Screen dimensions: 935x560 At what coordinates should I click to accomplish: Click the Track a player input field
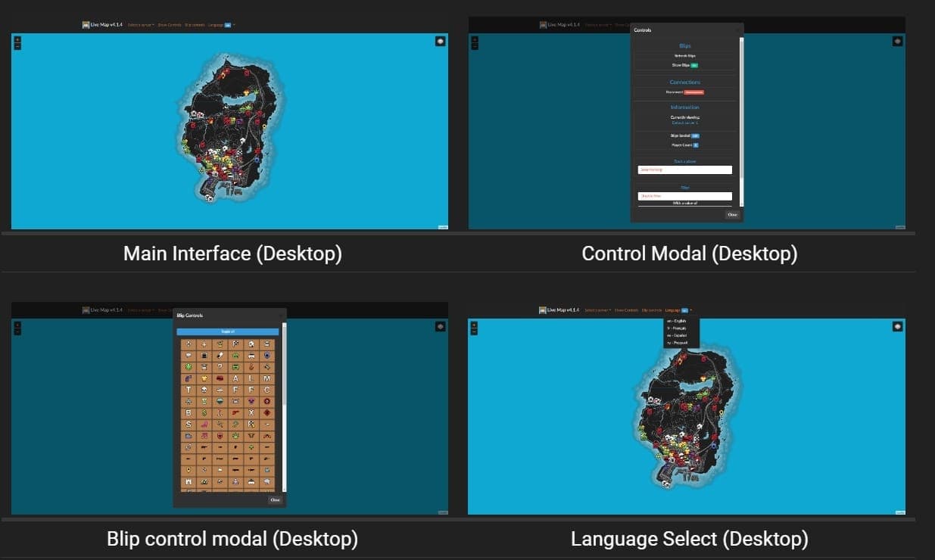tap(684, 169)
